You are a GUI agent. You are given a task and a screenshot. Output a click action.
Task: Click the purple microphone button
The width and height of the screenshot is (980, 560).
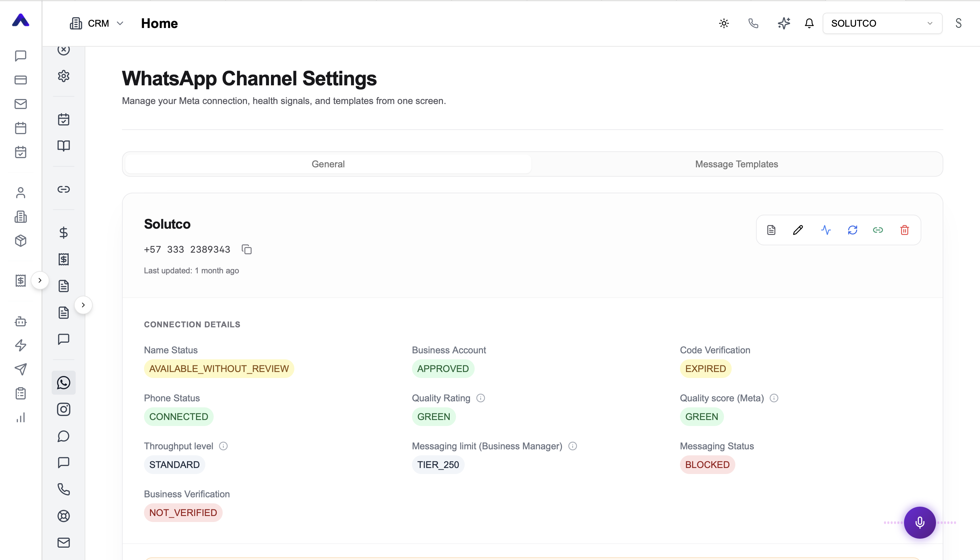(x=920, y=522)
